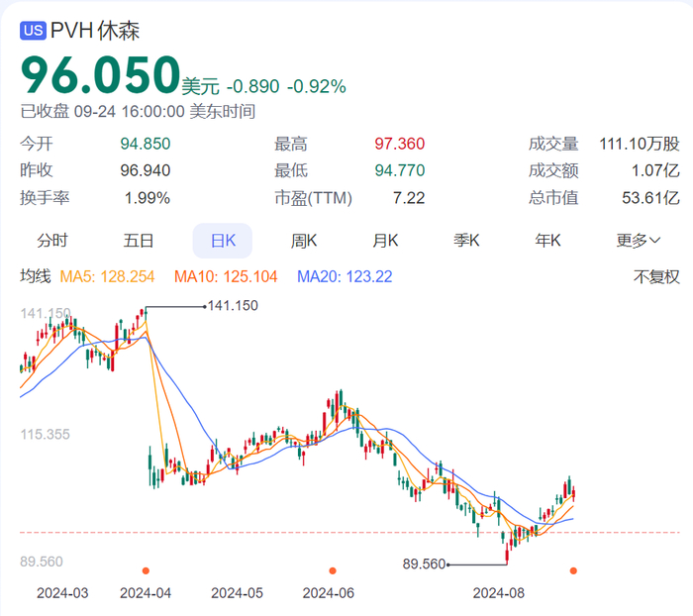Click the 2024-05 date axis label
This screenshot has height=616, width=693.
(x=237, y=593)
